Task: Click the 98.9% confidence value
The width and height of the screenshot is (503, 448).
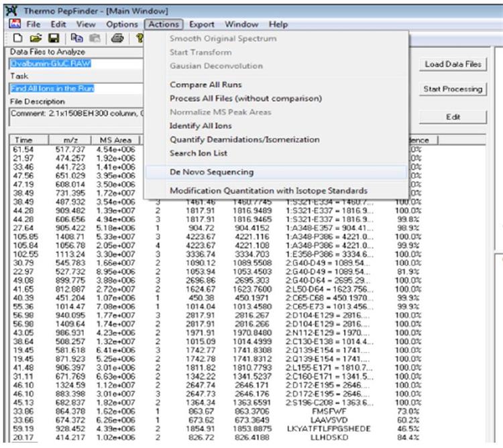Action: (408, 228)
